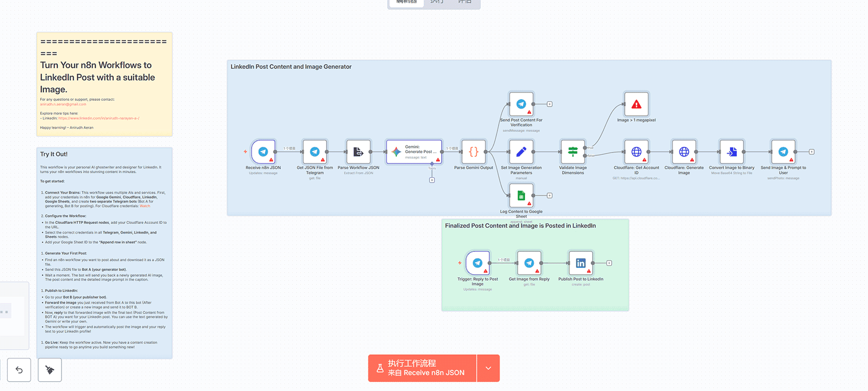Click plus connector after Send Post Content node
Image resolution: width=868 pixels, height=391 pixels.
tap(550, 104)
